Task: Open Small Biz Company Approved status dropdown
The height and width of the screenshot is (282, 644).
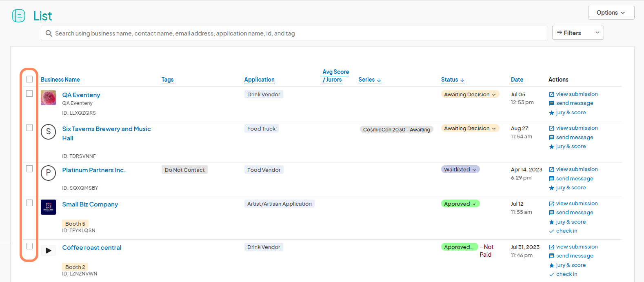Action: [x=460, y=204]
